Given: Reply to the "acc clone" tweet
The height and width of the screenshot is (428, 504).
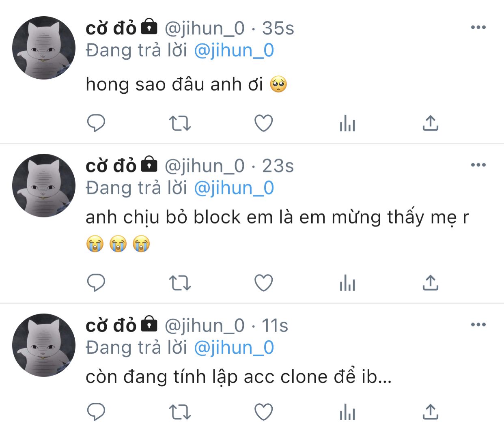Looking at the screenshot, I should click(96, 412).
